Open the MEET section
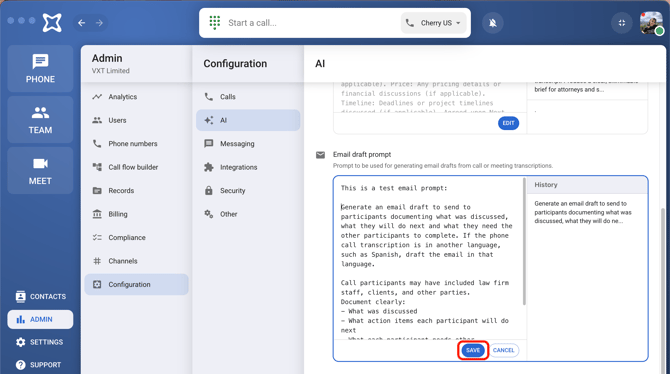Viewport: 670px width, 374px height. click(40, 171)
